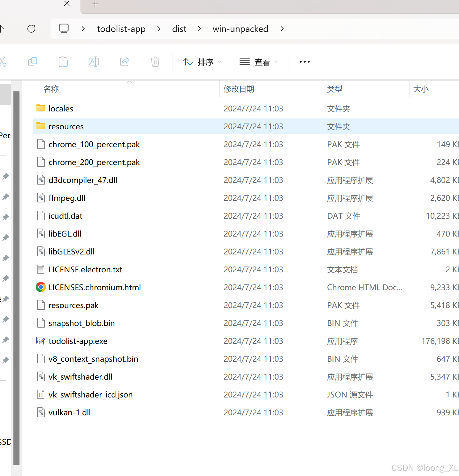Sort by the 类型 column header
The width and height of the screenshot is (459, 476).
tap(335, 89)
